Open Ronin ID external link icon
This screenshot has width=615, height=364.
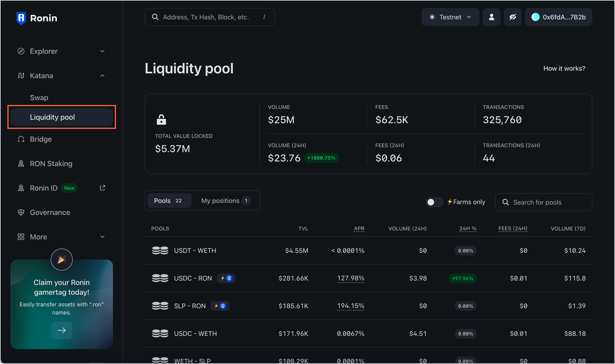[102, 188]
